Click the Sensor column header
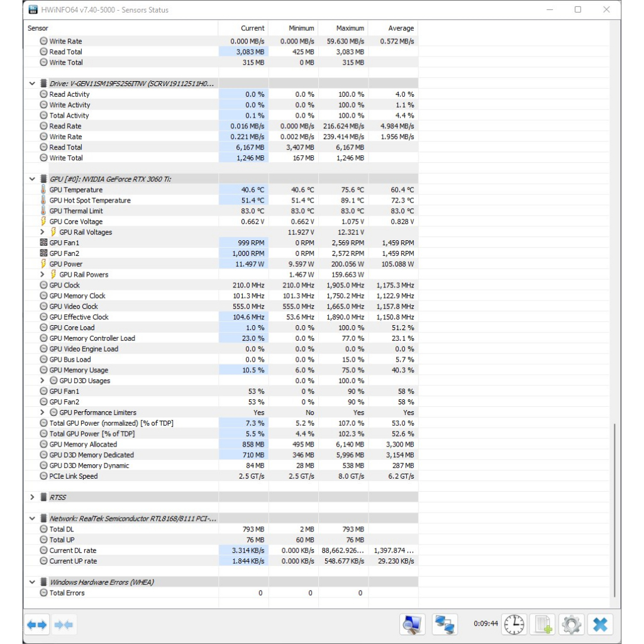The width and height of the screenshot is (644, 644). coord(121,28)
